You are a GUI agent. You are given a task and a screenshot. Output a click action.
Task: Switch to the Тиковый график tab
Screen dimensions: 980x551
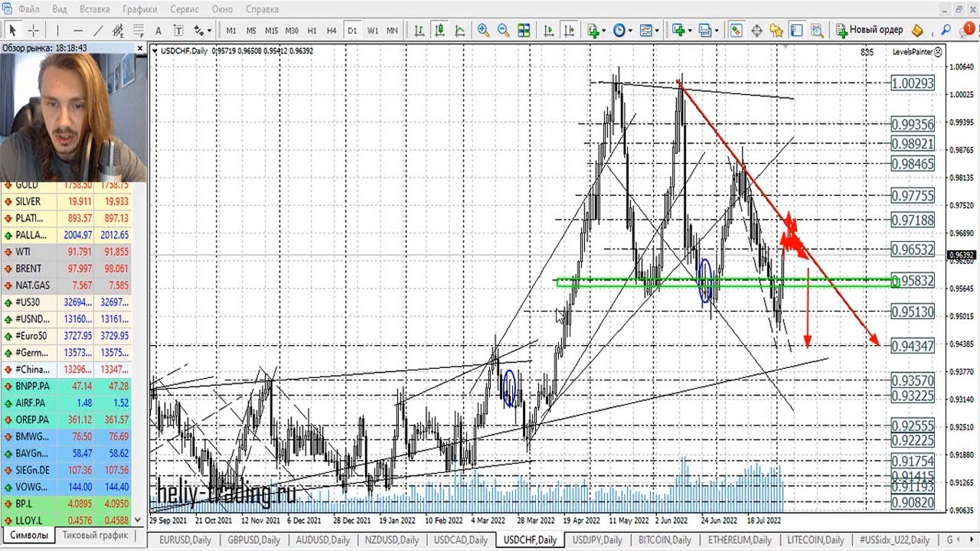pos(94,536)
